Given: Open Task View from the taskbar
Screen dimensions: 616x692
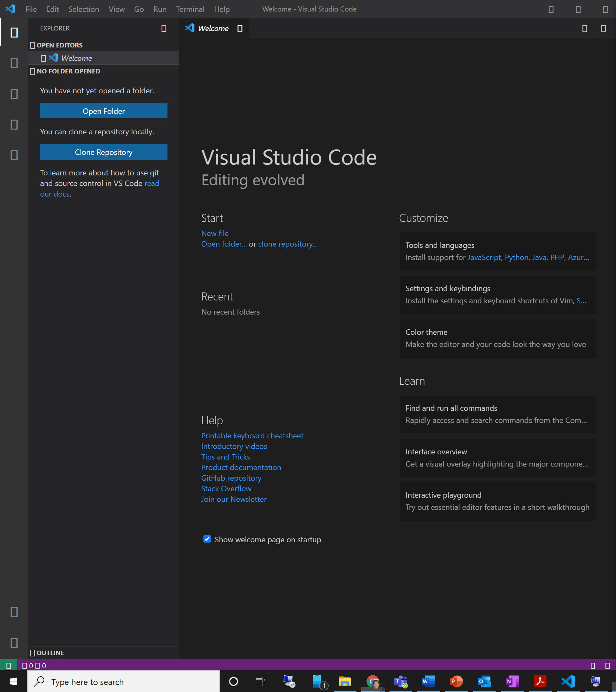Looking at the screenshot, I should 261,681.
